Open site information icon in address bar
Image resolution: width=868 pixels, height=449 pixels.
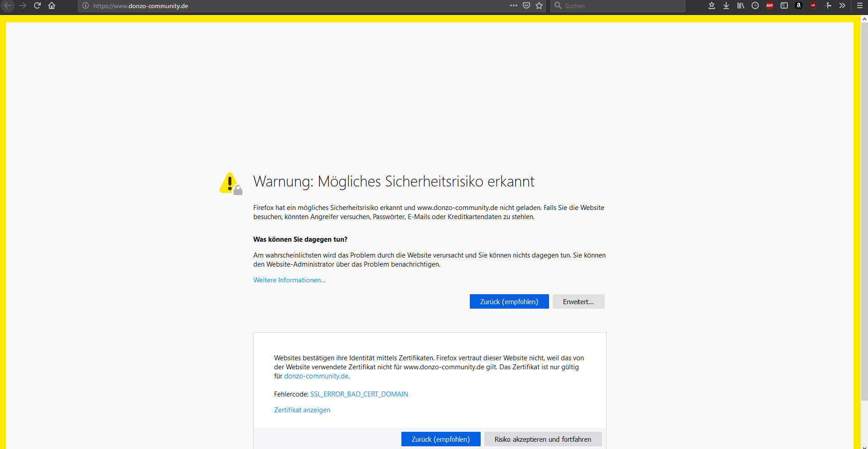86,6
